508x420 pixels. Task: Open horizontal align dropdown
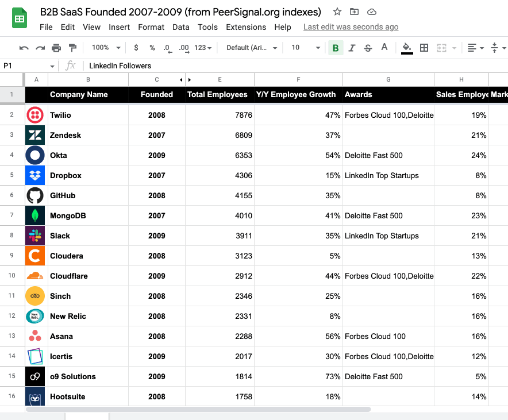click(476, 48)
